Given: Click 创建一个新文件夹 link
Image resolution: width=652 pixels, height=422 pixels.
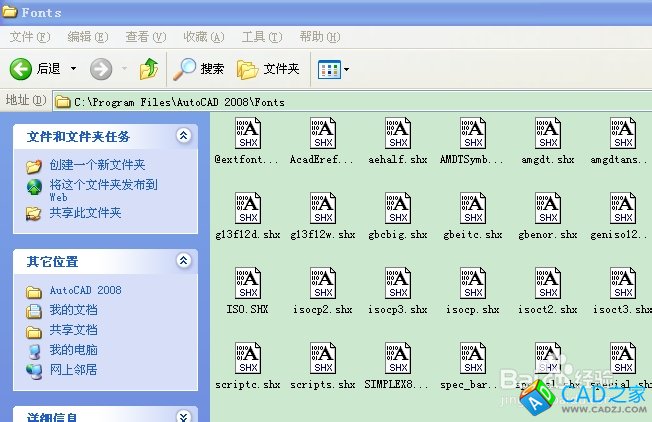Looking at the screenshot, I should point(97,165).
